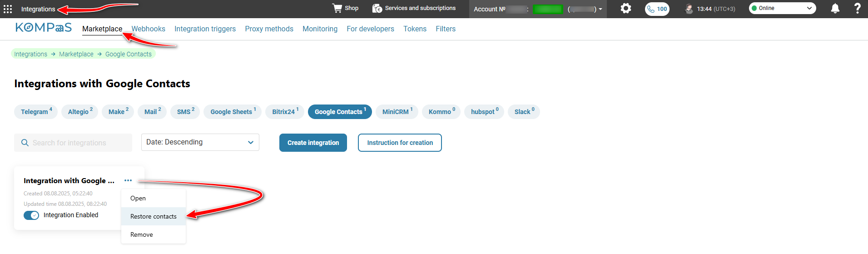
Task: Open Services and subscriptions icon
Action: (377, 8)
